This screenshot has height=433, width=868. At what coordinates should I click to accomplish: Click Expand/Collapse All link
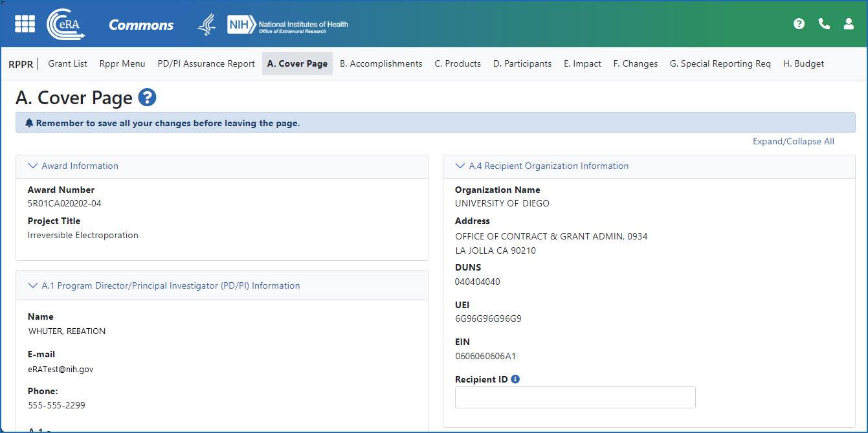(x=794, y=141)
